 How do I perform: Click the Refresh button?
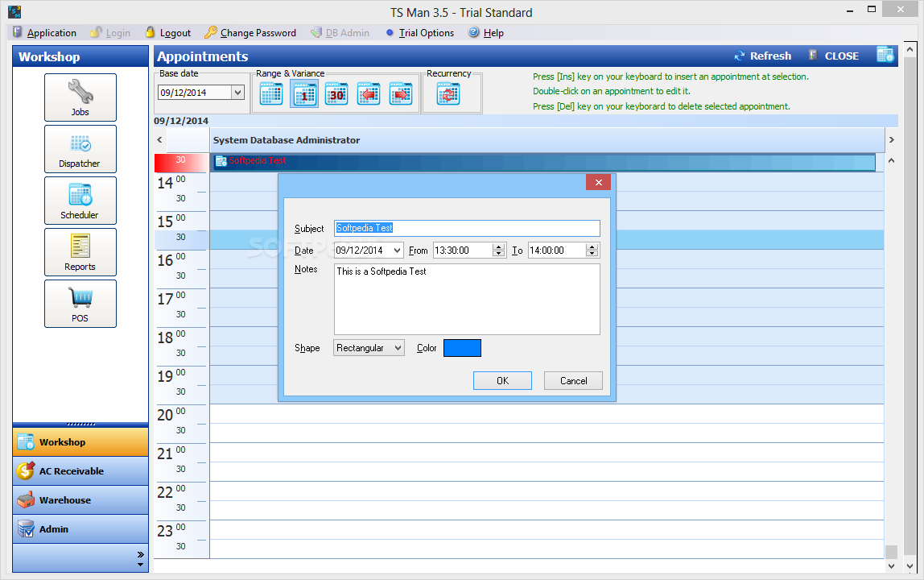pos(762,56)
